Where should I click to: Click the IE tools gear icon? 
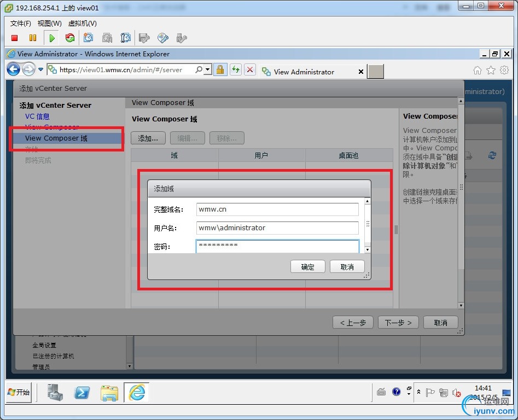tap(504, 70)
